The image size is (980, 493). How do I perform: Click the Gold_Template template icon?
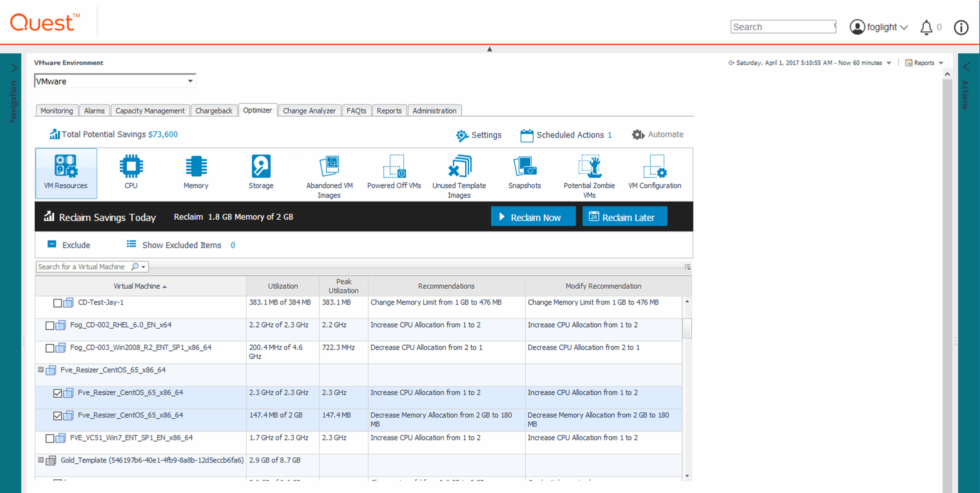51,460
